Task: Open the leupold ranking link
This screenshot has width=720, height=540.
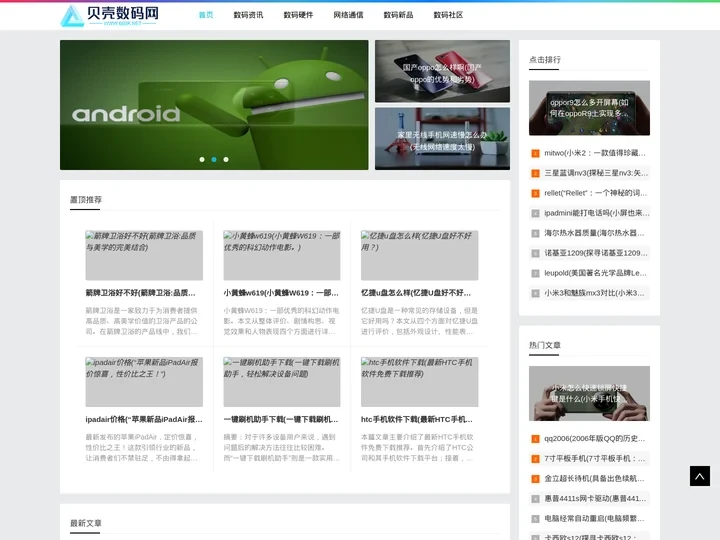Action: pos(596,273)
